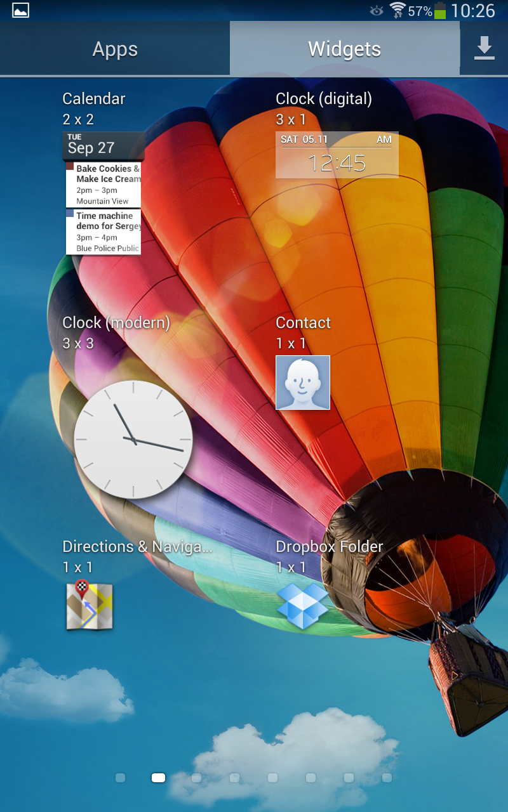
Task: Tap the Smart Stay eye icon
Action: pyautogui.click(x=377, y=11)
